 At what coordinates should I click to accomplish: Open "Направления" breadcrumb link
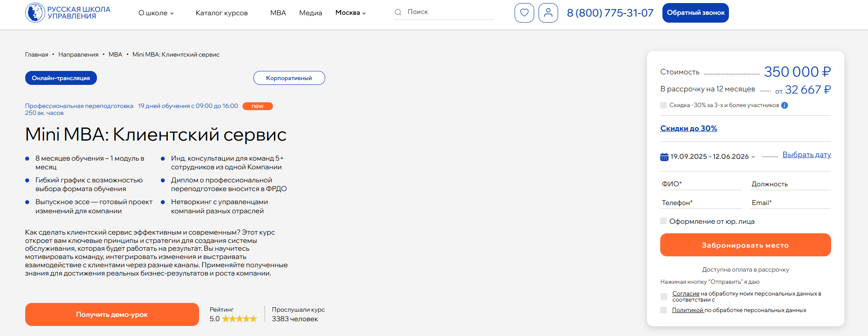tap(79, 55)
